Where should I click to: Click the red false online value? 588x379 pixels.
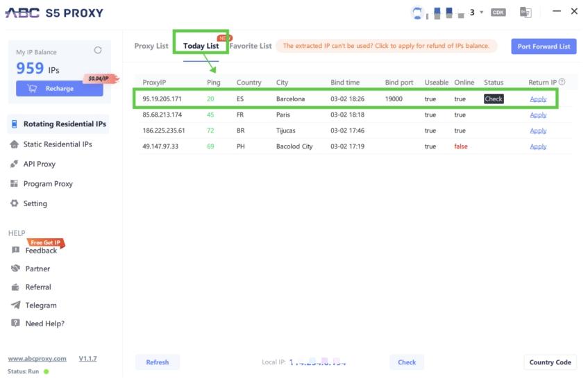point(461,146)
